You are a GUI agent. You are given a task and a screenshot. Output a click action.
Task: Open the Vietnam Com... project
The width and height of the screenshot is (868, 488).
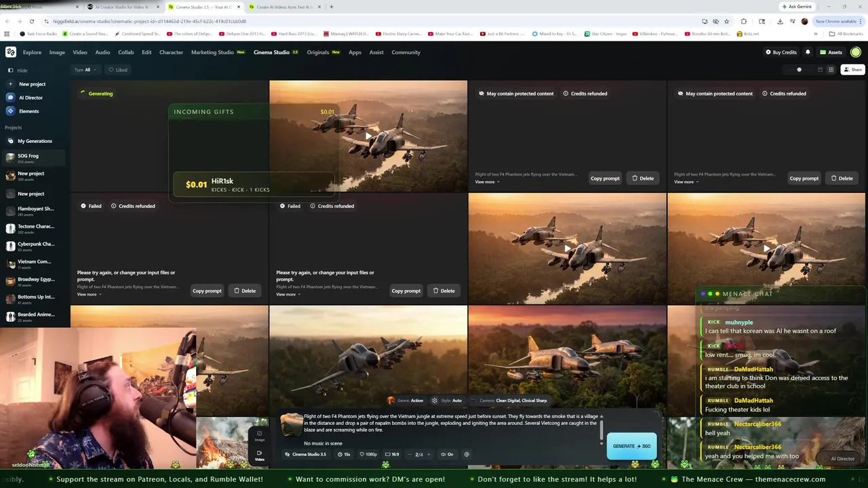(x=34, y=264)
